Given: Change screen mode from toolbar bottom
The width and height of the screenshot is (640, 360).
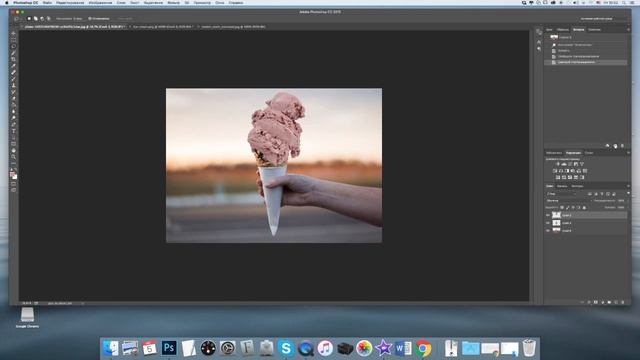Looking at the screenshot, I should tap(13, 190).
